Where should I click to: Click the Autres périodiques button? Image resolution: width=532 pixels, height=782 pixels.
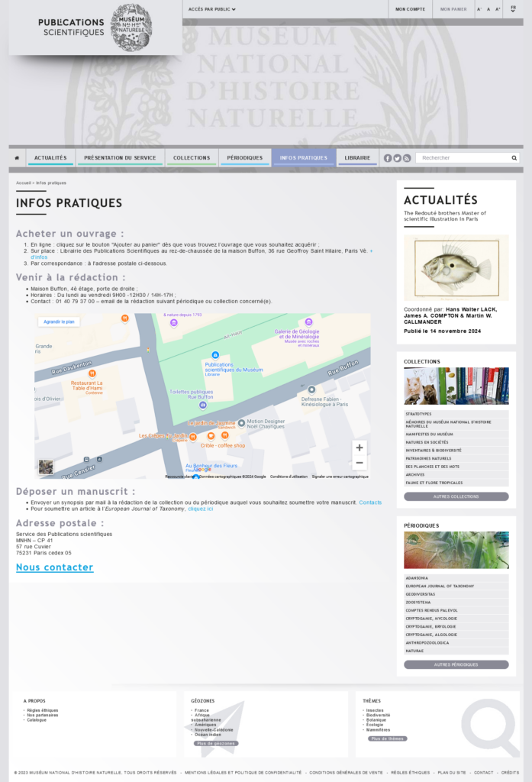[456, 665]
